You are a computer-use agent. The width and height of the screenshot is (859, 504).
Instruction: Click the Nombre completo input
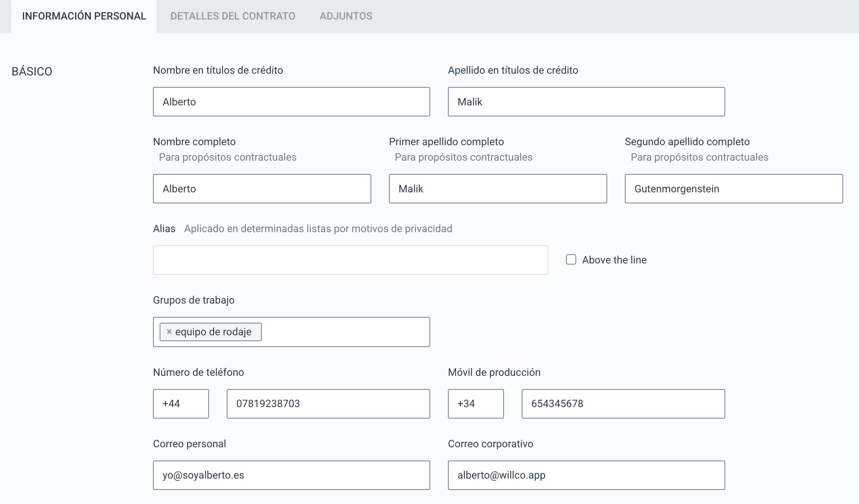pyautogui.click(x=262, y=189)
